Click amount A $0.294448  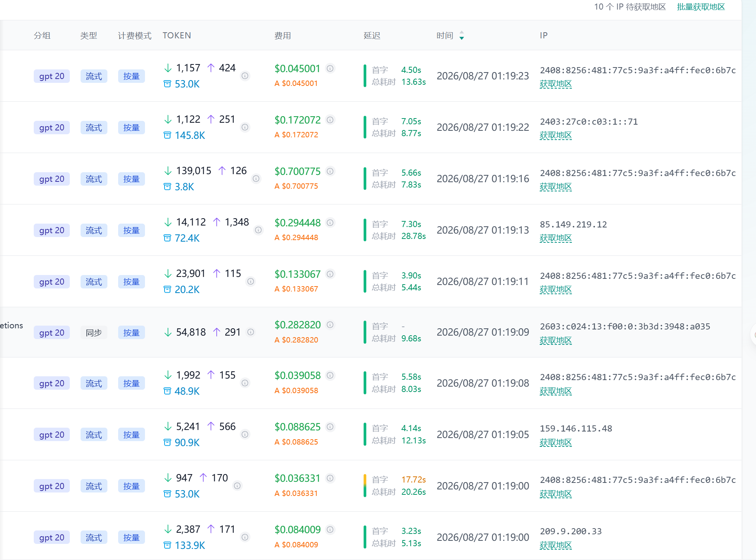tap(296, 237)
